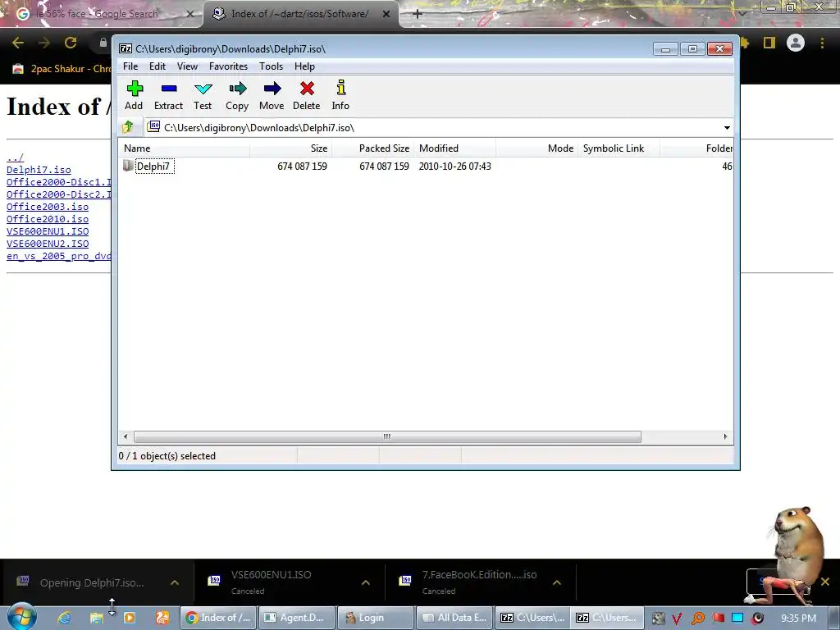Open the View menu
This screenshot has height=630, width=840.
[187, 66]
